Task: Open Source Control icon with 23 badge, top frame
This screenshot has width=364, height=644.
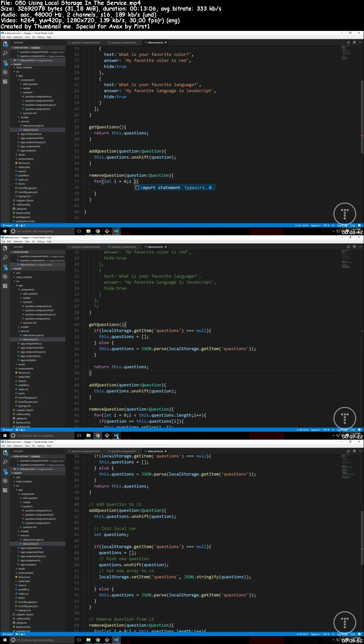Action: click(x=5, y=63)
